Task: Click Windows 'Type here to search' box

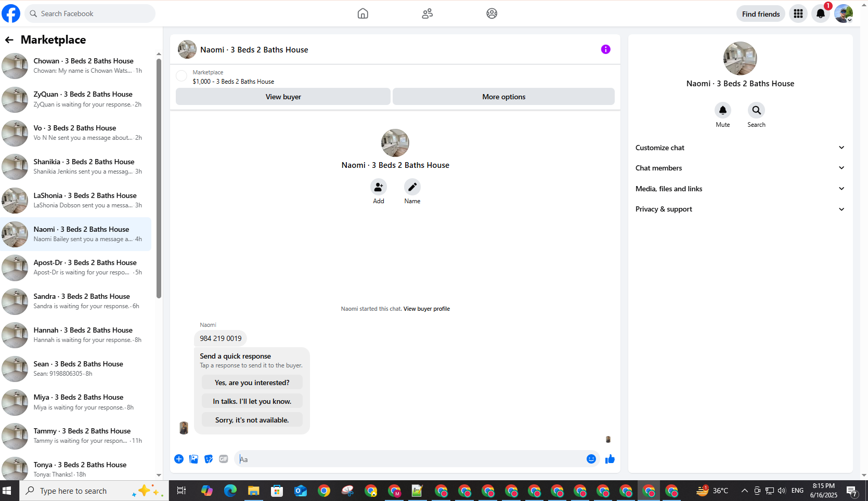Action: 94,491
